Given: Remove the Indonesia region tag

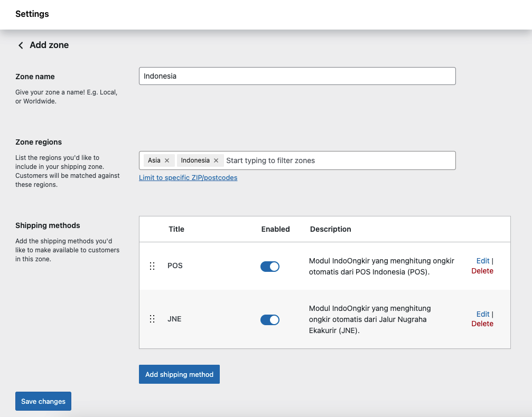Looking at the screenshot, I should (x=216, y=160).
